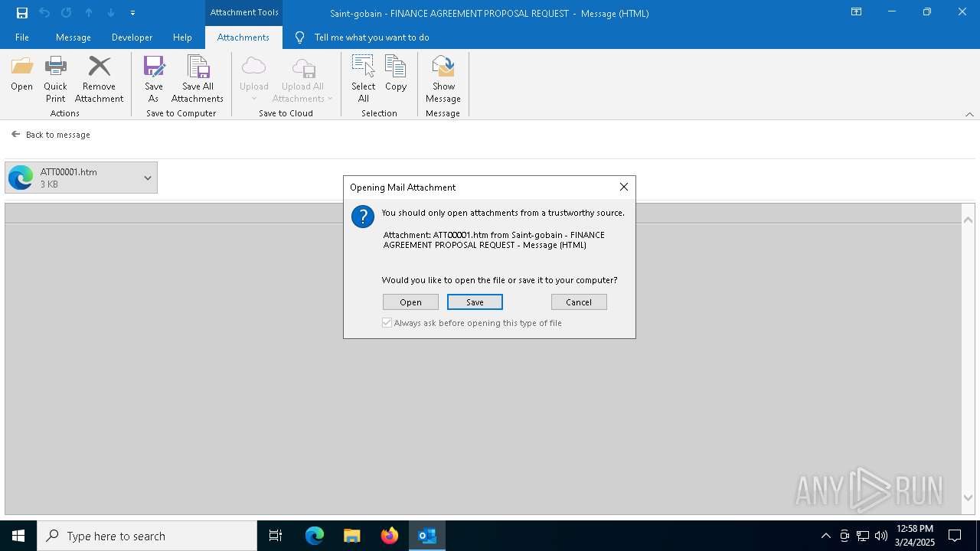Click the question mark dialog icon
980x551 pixels.
[363, 217]
